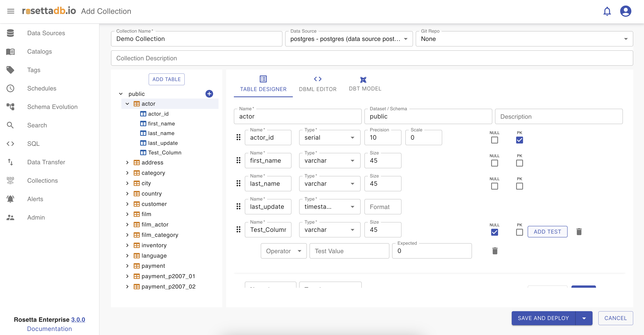Open the Data Transfer sidebar icon
Screen dimensions: 644x335
[x=10, y=162]
